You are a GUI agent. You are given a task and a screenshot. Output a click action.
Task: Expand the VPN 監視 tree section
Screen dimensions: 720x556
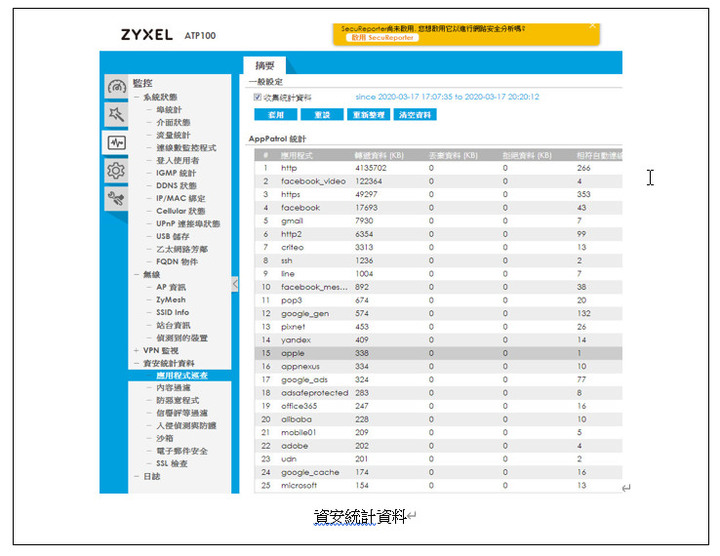pyautogui.click(x=136, y=350)
